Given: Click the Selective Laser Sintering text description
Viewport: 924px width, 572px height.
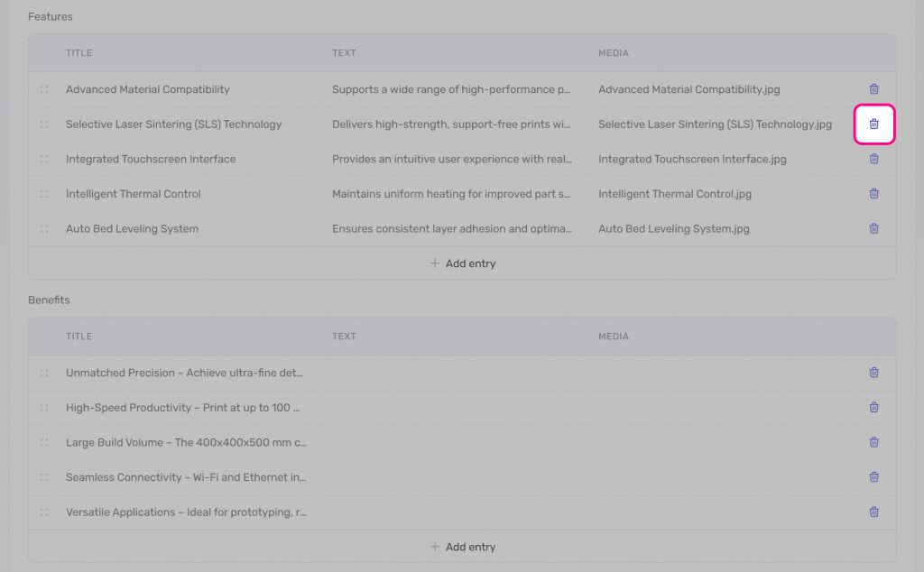Looking at the screenshot, I should (x=451, y=125).
